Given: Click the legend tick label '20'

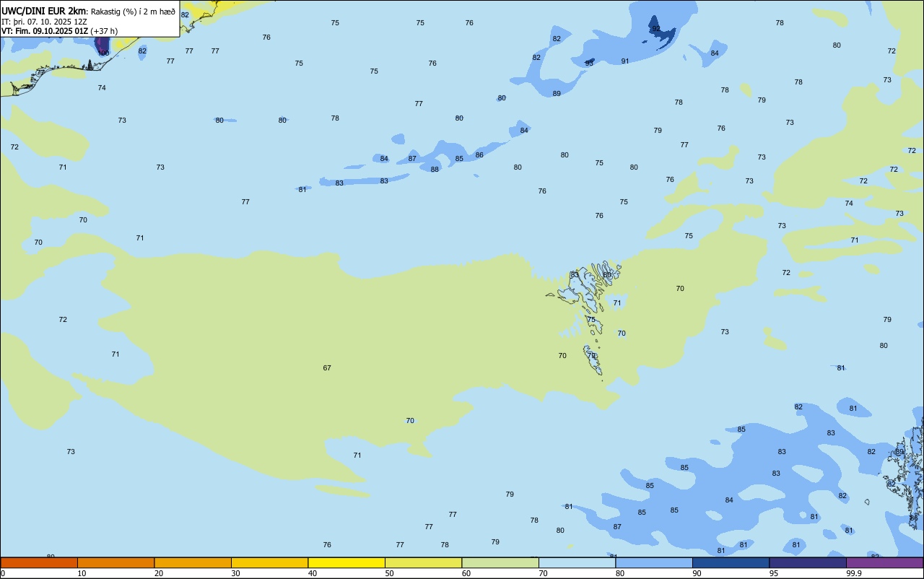Looking at the screenshot, I should pos(158,573).
